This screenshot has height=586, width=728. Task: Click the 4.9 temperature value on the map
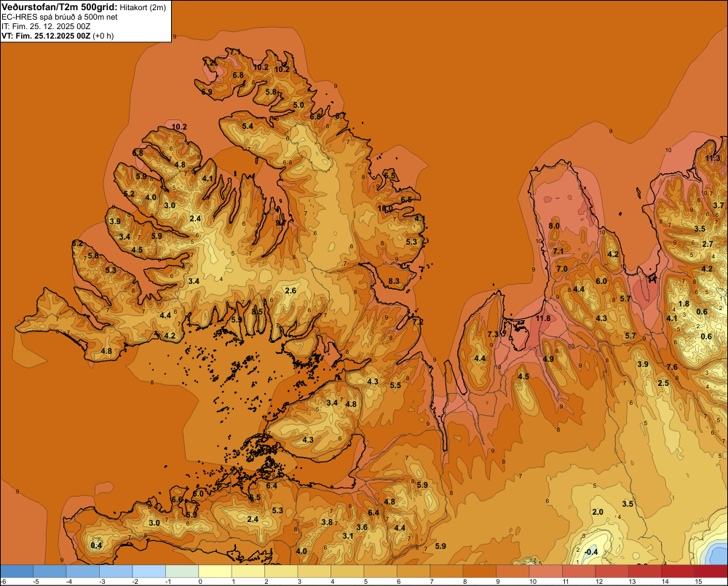[548, 359]
